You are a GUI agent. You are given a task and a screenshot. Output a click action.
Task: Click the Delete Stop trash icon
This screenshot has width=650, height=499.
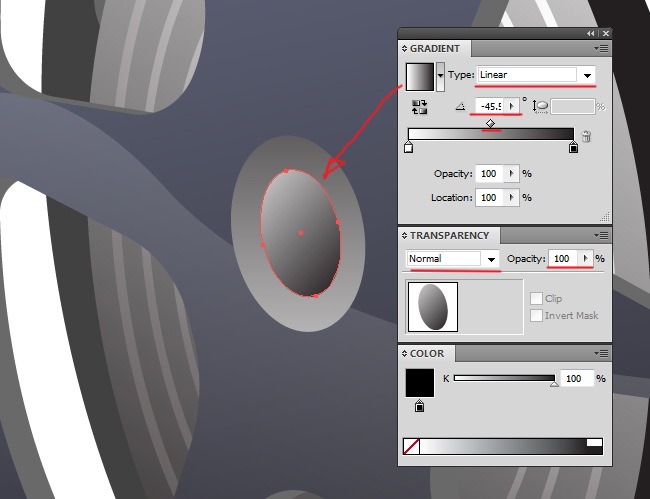pyautogui.click(x=586, y=136)
